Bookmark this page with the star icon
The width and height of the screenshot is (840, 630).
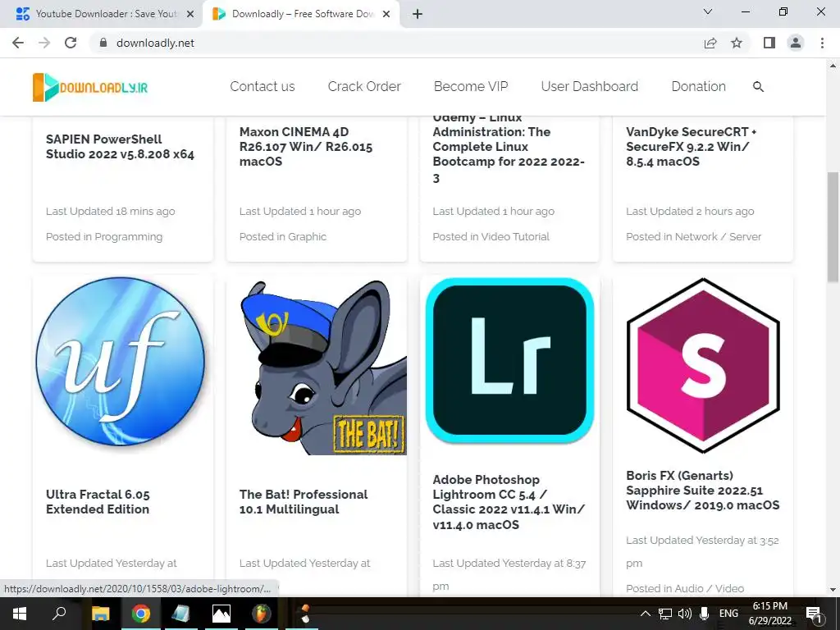(737, 43)
